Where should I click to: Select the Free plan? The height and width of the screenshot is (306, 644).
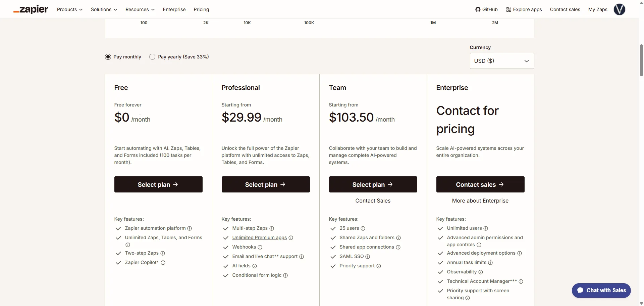click(158, 184)
